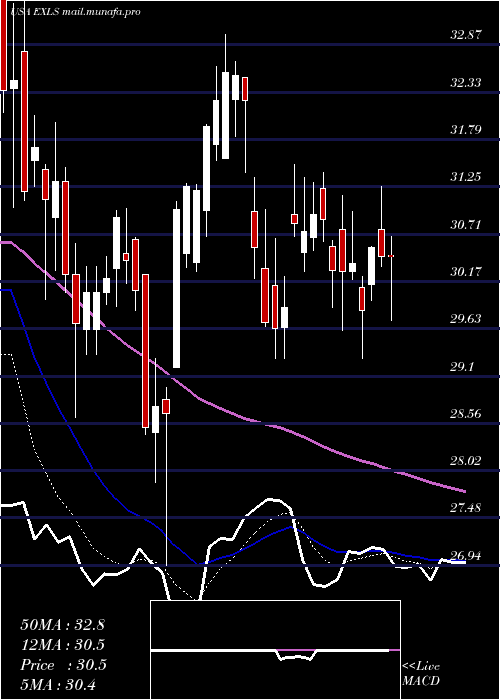Click the tall white candle rising from 29.1
500x700 pixels.
pyautogui.click(x=177, y=288)
